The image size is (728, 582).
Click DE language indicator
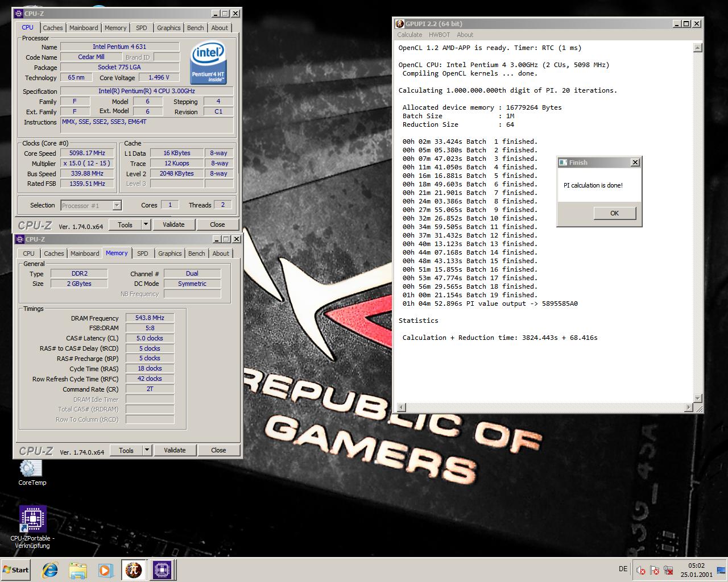pyautogui.click(x=623, y=569)
